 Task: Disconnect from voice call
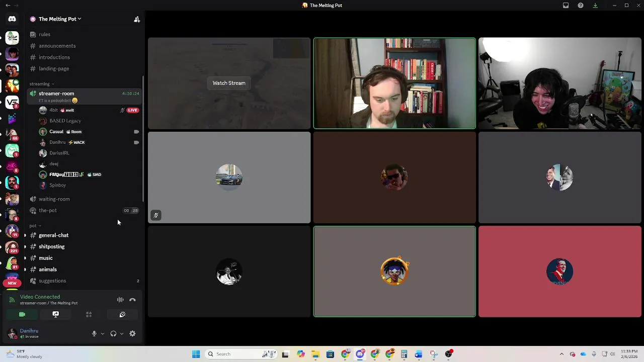coord(132,300)
